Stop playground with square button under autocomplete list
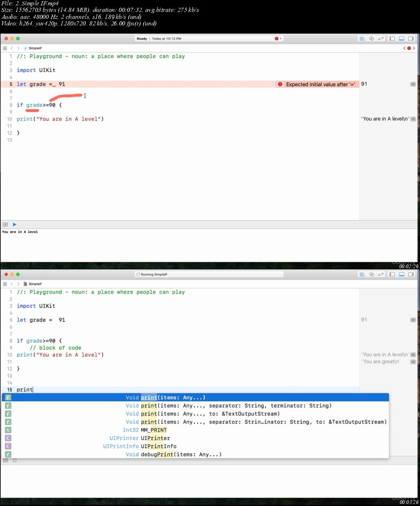This screenshot has width=420, height=506. coord(14,460)
